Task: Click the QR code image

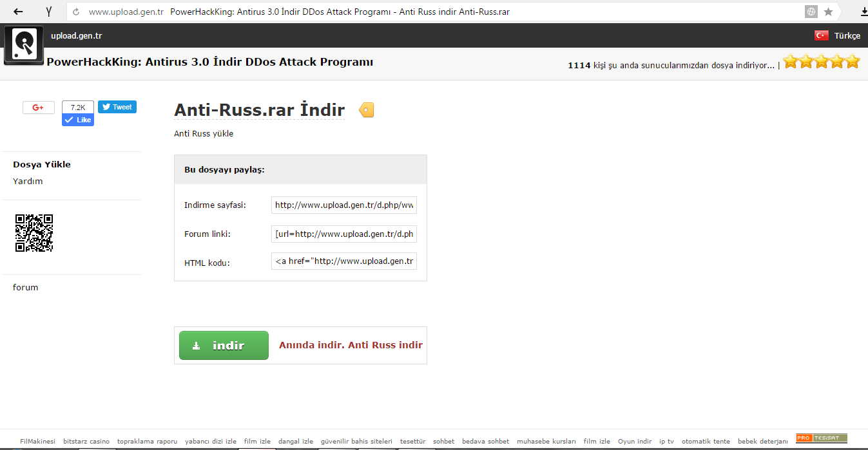Action: pos(34,233)
